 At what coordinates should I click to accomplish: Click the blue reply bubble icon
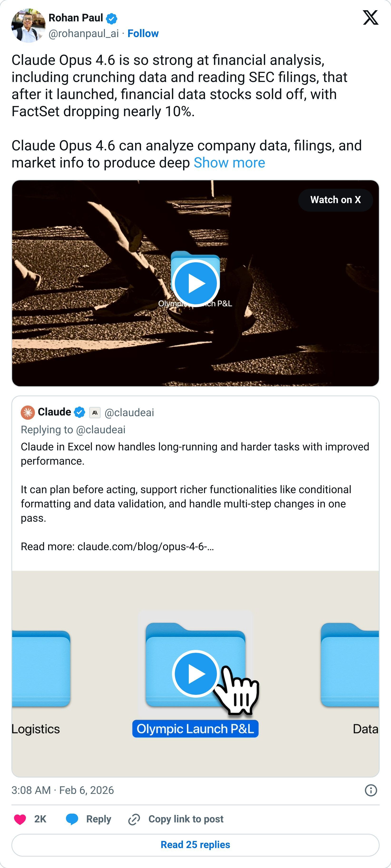point(72,819)
